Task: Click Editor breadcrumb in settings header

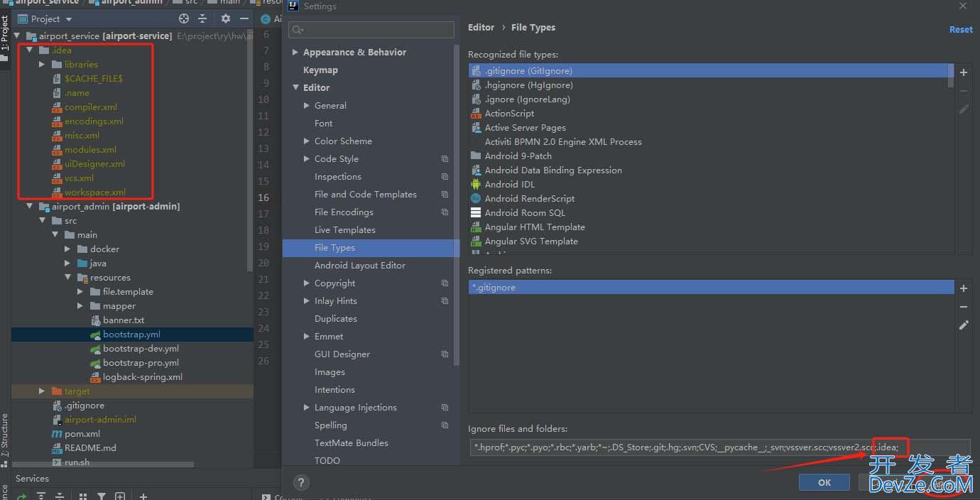Action: (481, 28)
